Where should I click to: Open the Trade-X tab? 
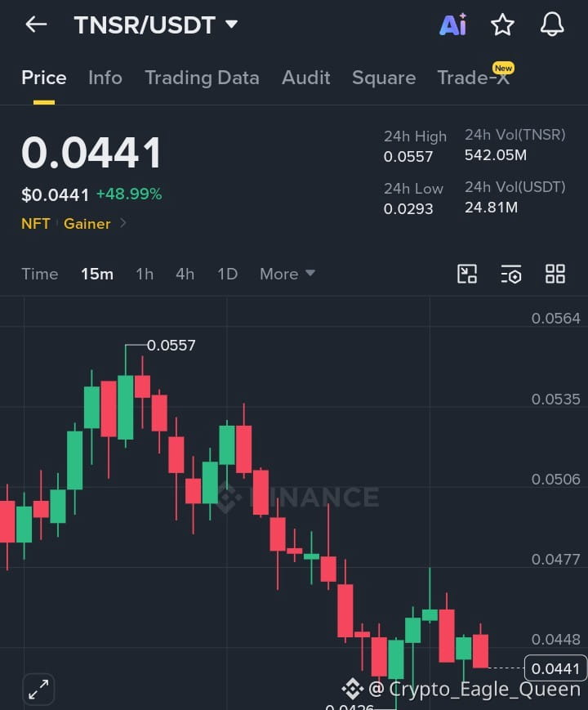[474, 78]
